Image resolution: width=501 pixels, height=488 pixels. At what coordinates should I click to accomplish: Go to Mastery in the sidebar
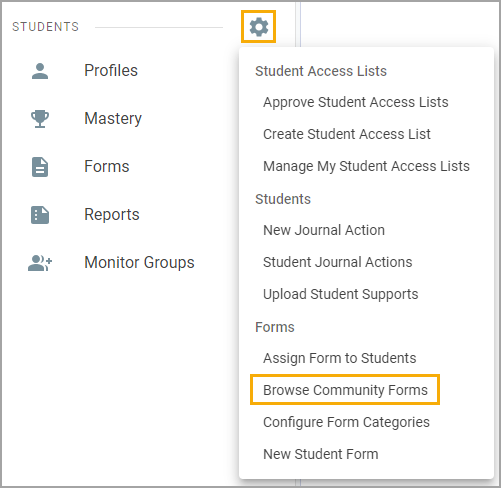tap(113, 119)
